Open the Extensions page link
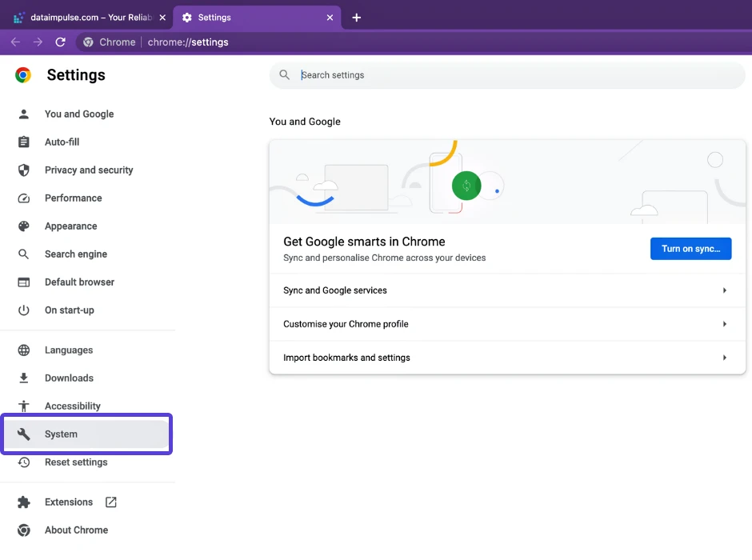This screenshot has height=560, width=752. click(x=69, y=502)
